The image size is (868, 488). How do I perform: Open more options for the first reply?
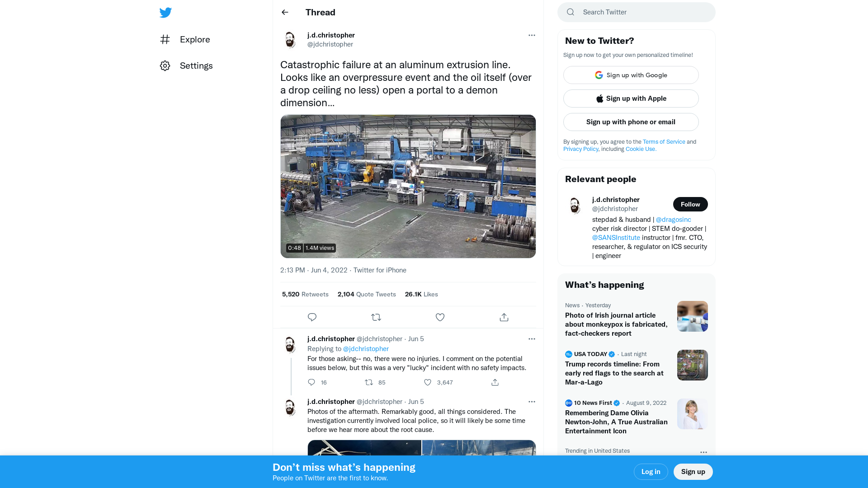coord(532,339)
